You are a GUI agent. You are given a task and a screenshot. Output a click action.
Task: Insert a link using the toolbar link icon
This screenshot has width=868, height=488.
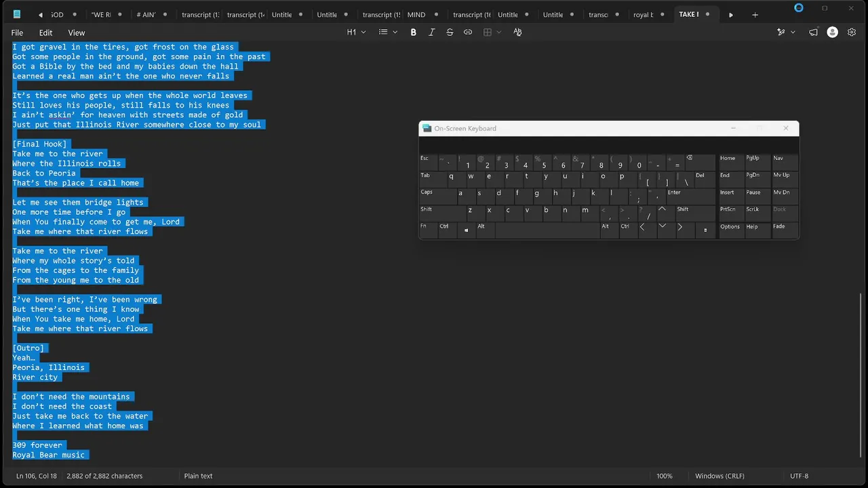468,33
